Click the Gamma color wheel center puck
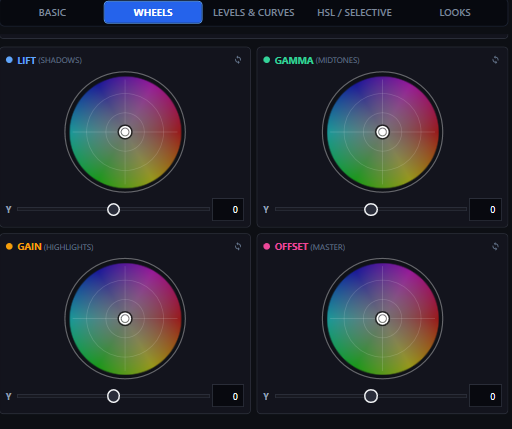Image resolution: width=512 pixels, height=429 pixels. 382,132
